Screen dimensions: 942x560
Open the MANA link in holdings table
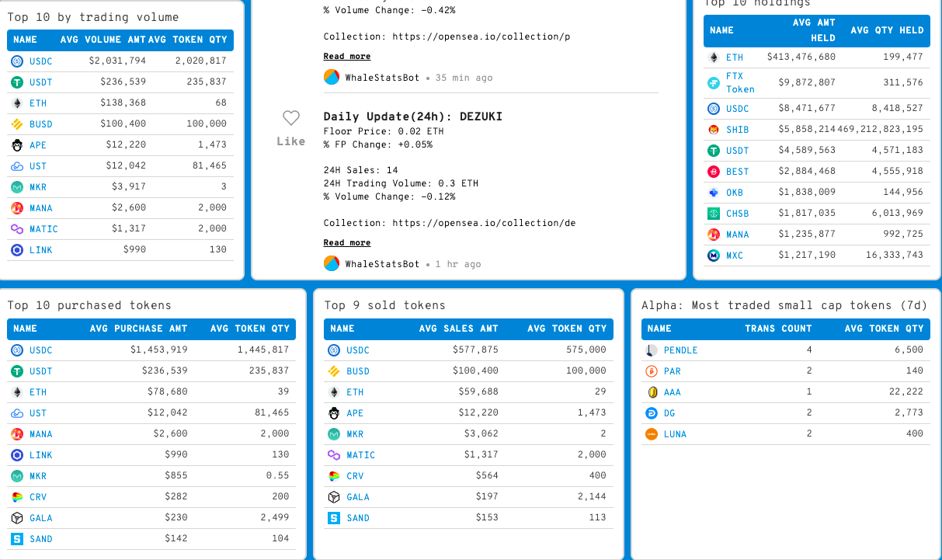pyautogui.click(x=738, y=235)
